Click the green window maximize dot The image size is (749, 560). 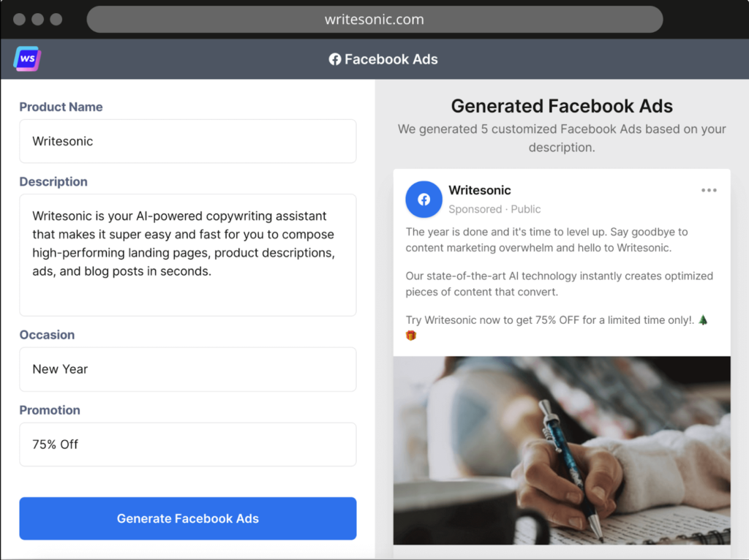[x=55, y=20]
